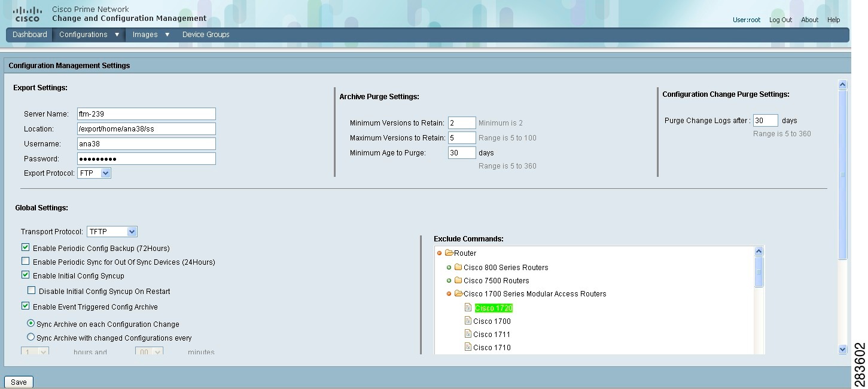Select the Cisco 7500 Routers label
Screen dimensions: 868x389
click(496, 280)
